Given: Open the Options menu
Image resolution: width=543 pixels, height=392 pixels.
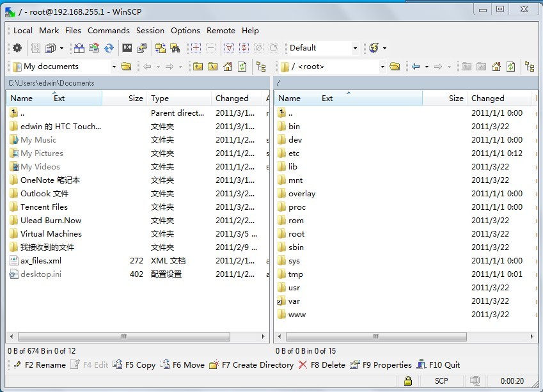Looking at the screenshot, I should 185,31.
